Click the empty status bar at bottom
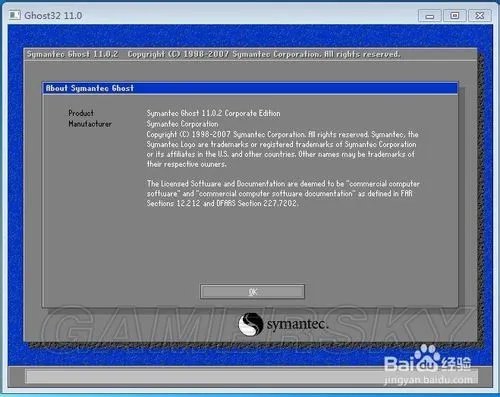Screen dimensions: 500x397 [x=250, y=376]
